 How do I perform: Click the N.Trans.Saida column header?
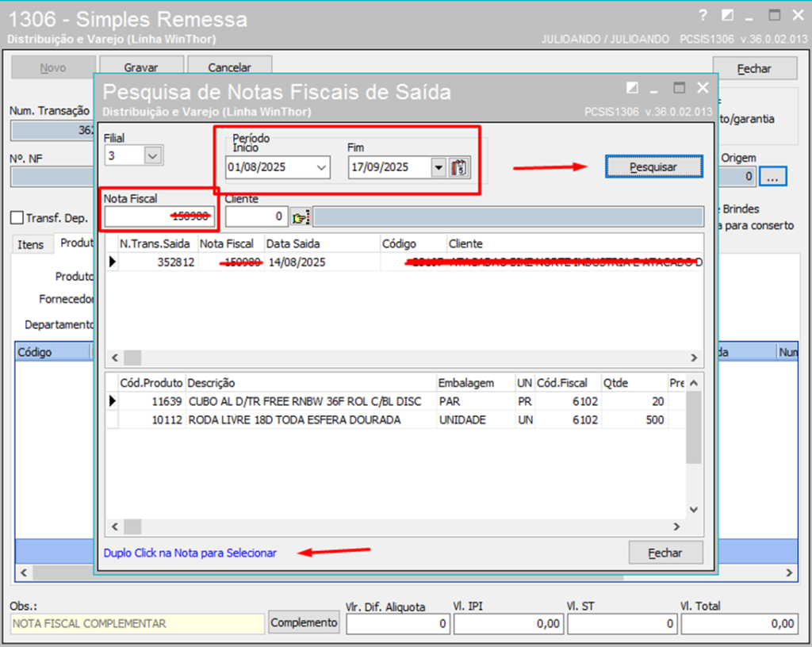click(x=155, y=243)
